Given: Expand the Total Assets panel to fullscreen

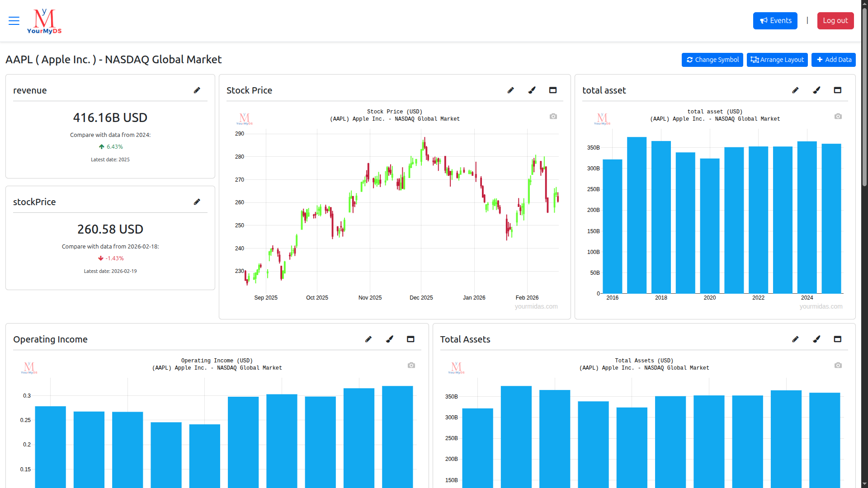Looking at the screenshot, I should [837, 339].
